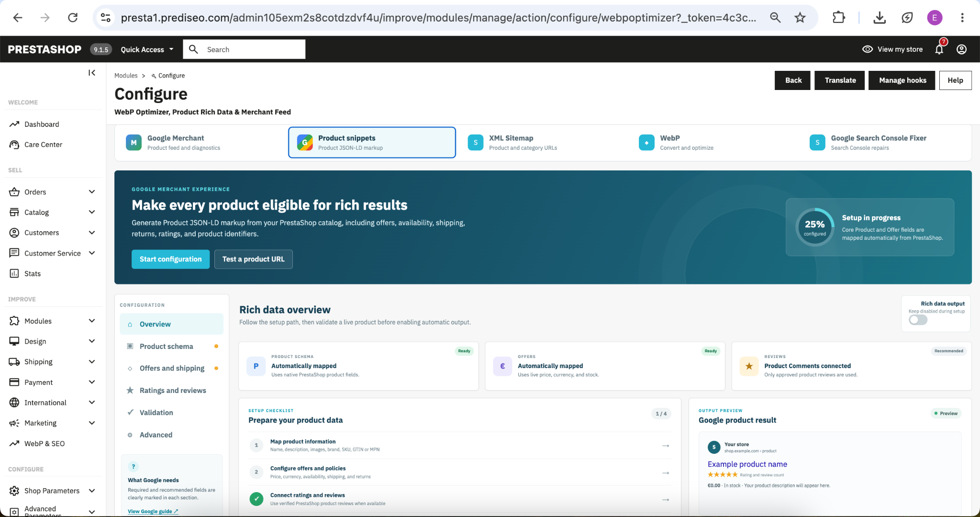Open the Validation section
The width and height of the screenshot is (980, 517).
tap(171, 412)
